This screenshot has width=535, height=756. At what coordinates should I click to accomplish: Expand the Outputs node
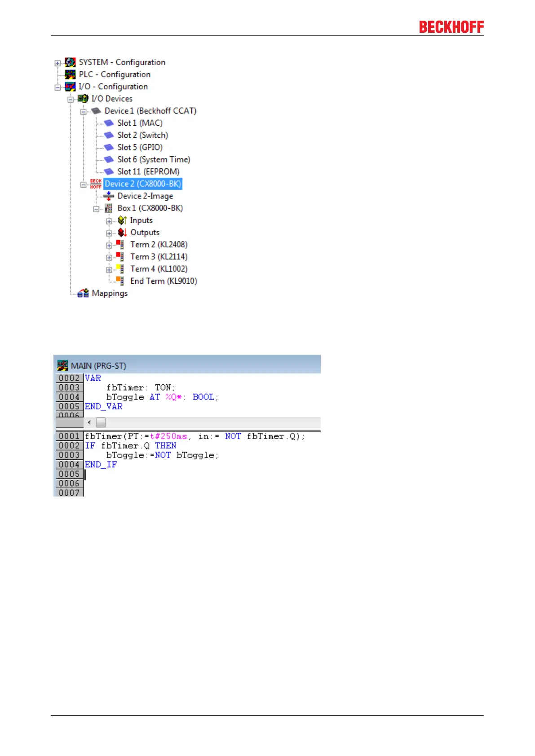pos(109,233)
